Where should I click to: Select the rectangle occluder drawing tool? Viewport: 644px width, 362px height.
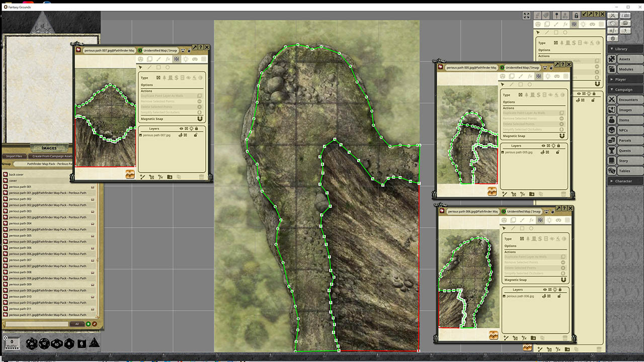158,67
